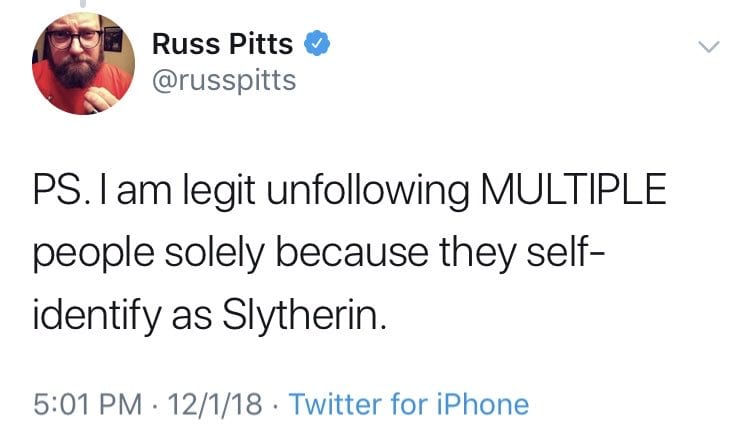Expand the tweet options chevron
750x443 pixels.
[x=707, y=47]
